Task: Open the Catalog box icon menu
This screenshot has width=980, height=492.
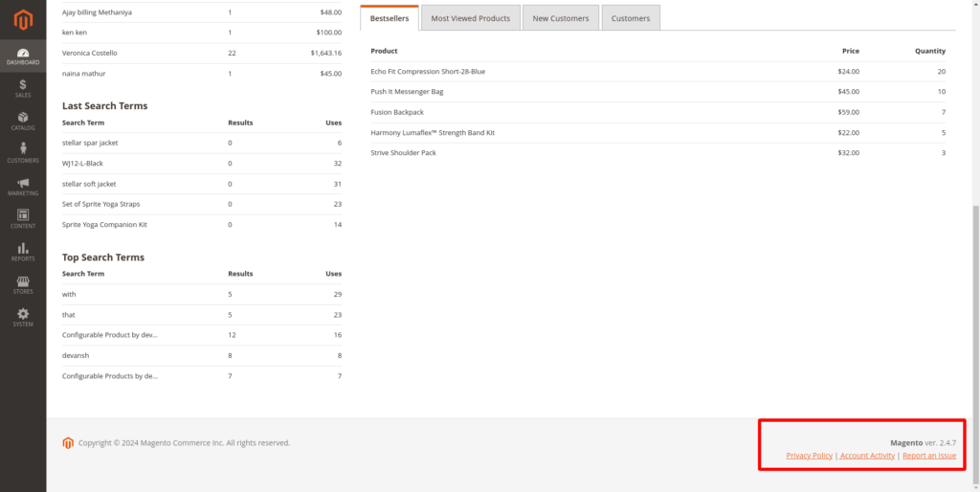Action: pos(23,122)
